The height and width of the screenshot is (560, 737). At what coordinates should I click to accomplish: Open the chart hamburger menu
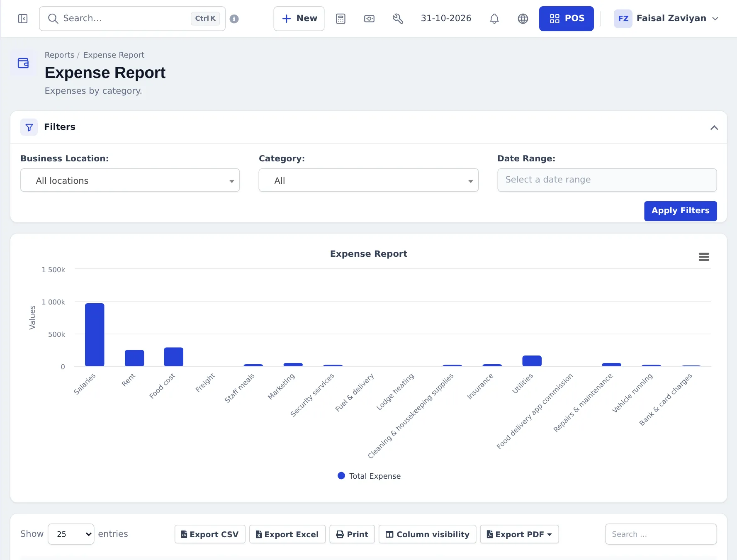704,257
